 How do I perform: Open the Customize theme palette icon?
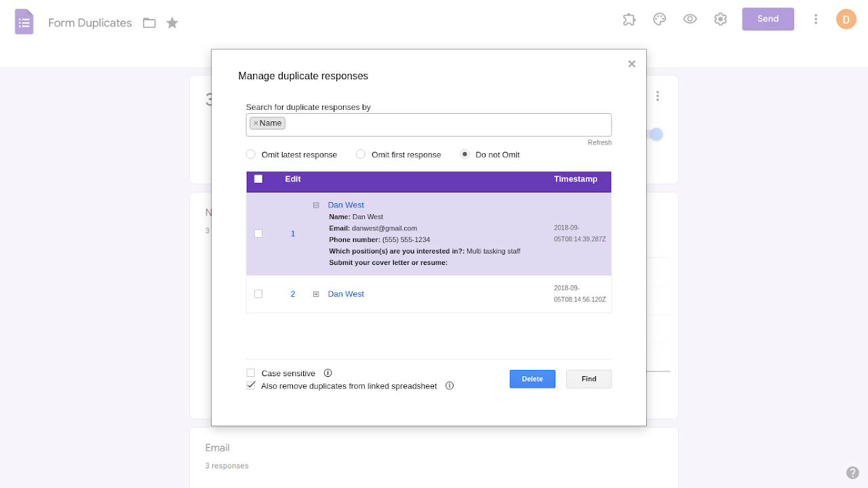(659, 19)
